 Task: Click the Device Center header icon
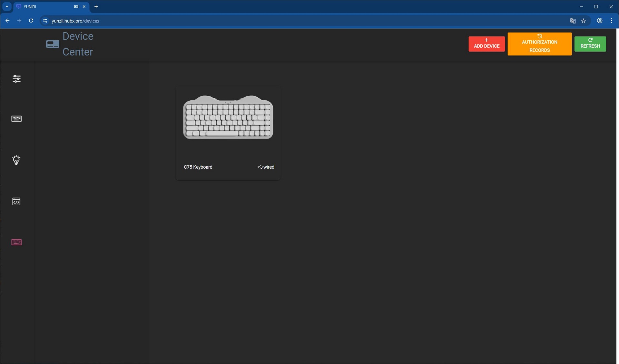tap(53, 44)
